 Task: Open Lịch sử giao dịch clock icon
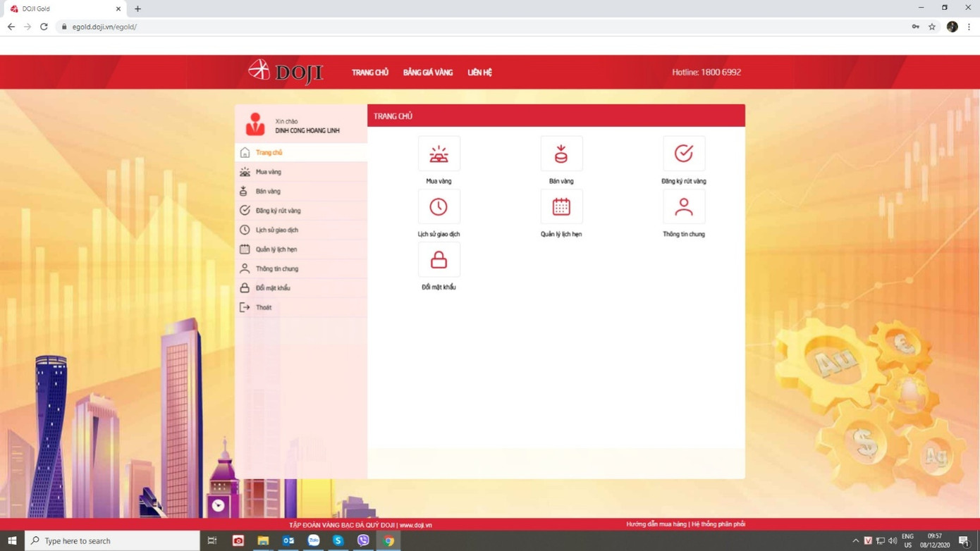(439, 206)
